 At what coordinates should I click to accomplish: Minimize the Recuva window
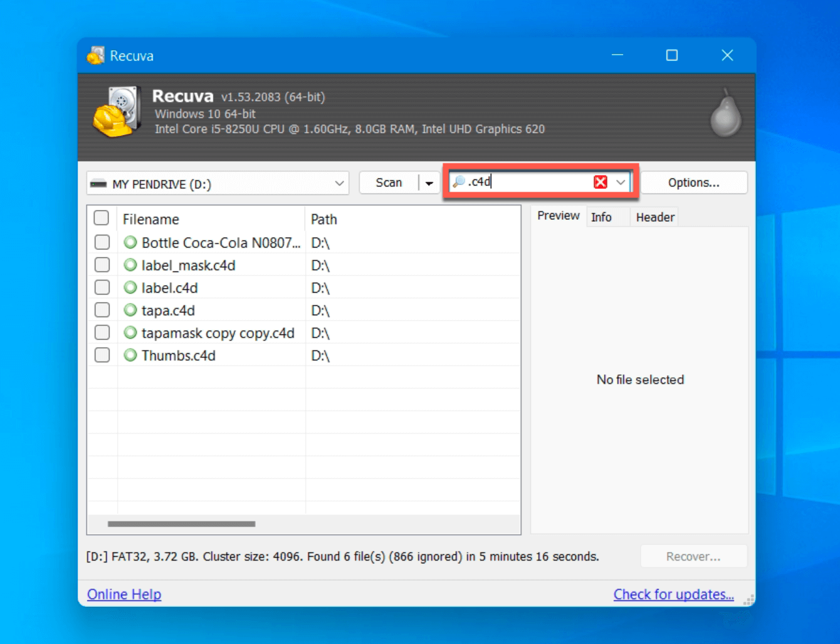point(617,55)
